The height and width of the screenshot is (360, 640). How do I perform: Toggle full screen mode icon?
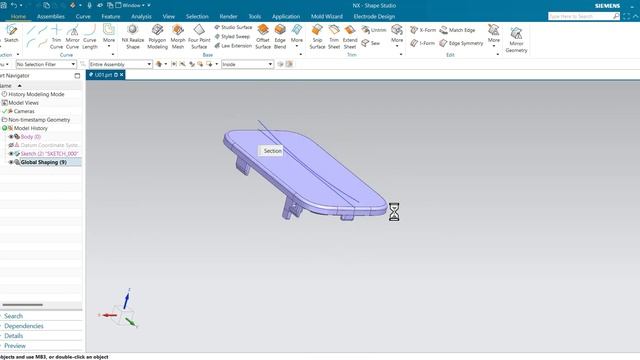(x=627, y=16)
